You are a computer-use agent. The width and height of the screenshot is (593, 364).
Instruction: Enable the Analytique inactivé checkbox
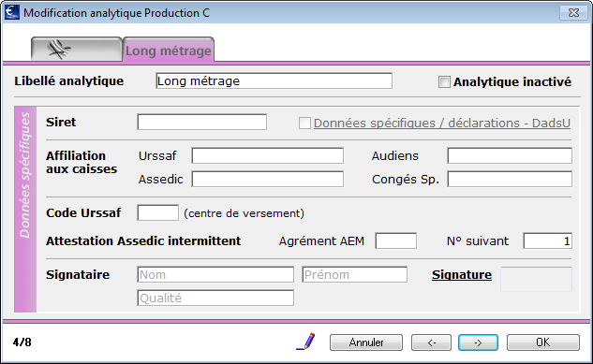point(444,82)
